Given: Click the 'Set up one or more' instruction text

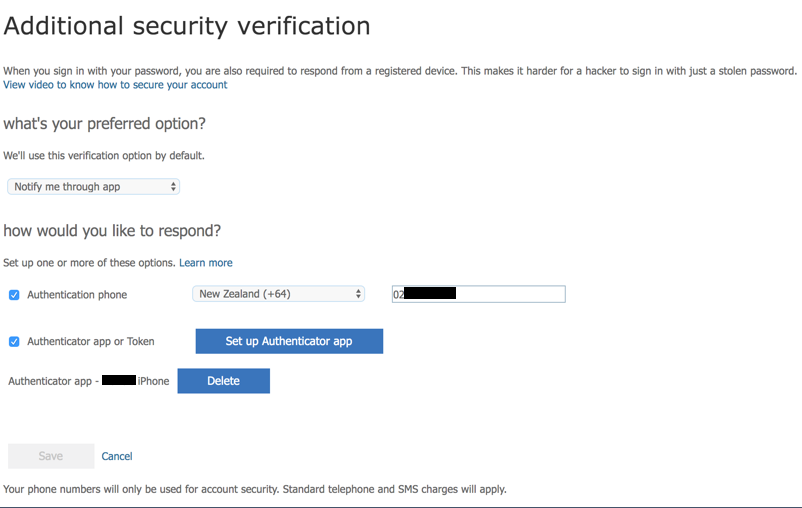Looking at the screenshot, I should [89, 263].
